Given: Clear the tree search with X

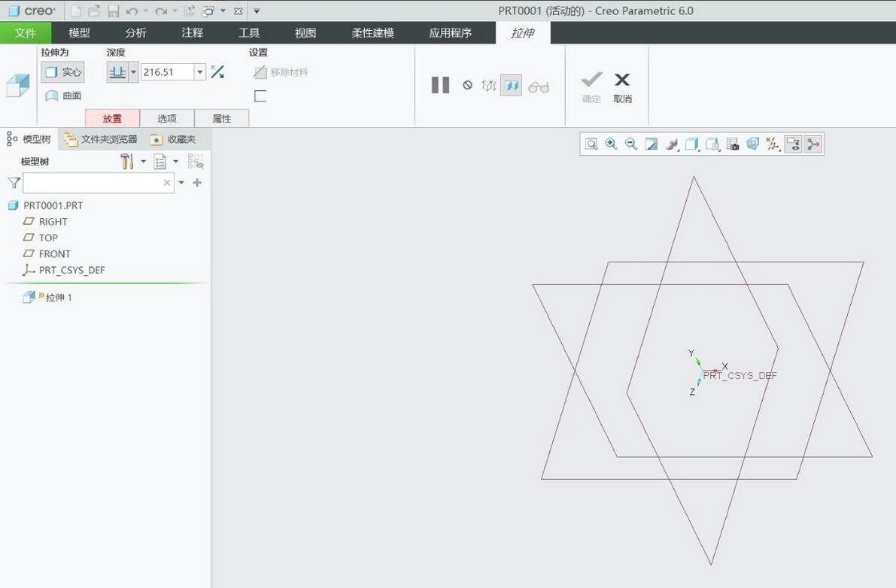Looking at the screenshot, I should 167,183.
